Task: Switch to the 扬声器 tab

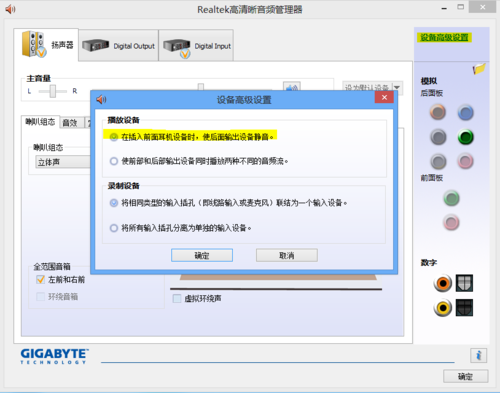Action: pos(46,45)
